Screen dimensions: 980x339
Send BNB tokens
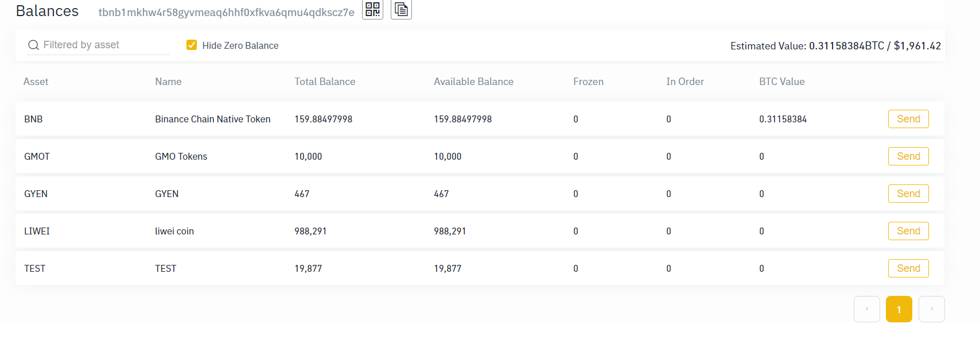[908, 119]
